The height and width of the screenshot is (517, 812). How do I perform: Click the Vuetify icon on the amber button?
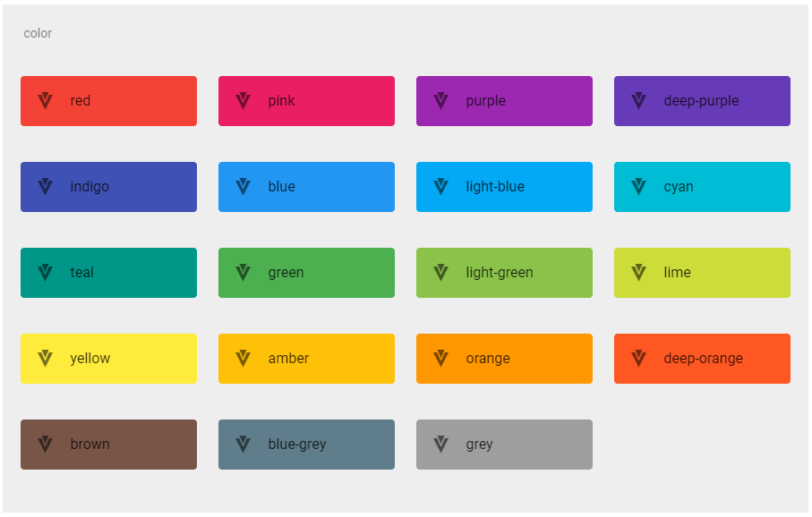pos(242,359)
